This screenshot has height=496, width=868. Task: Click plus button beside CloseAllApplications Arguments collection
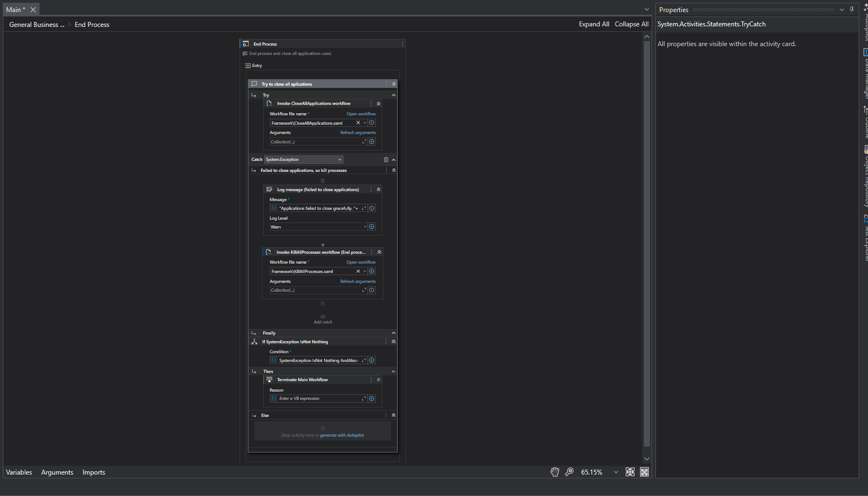372,142
